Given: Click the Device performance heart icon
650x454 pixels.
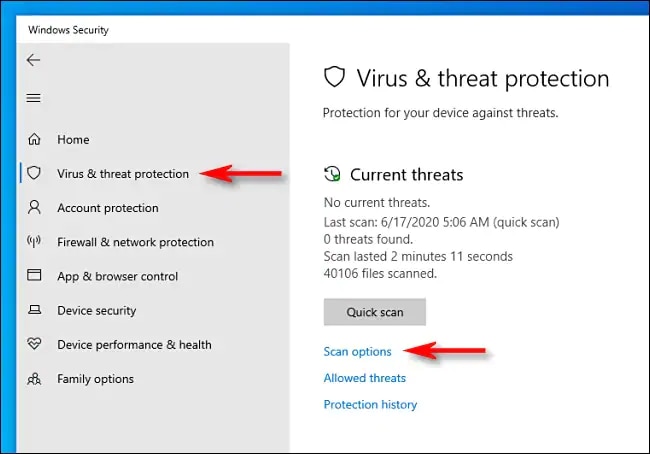Looking at the screenshot, I should pyautogui.click(x=35, y=345).
